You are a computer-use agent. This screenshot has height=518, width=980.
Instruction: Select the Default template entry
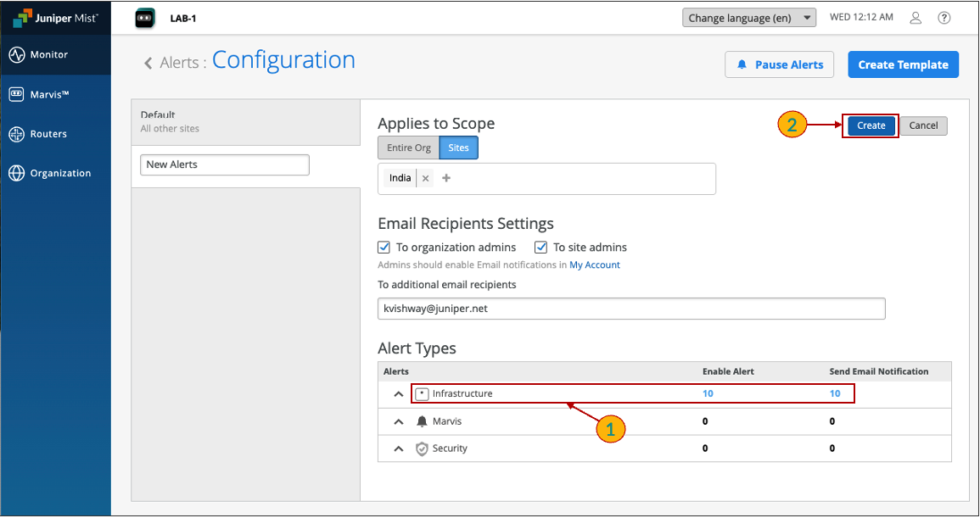245,121
